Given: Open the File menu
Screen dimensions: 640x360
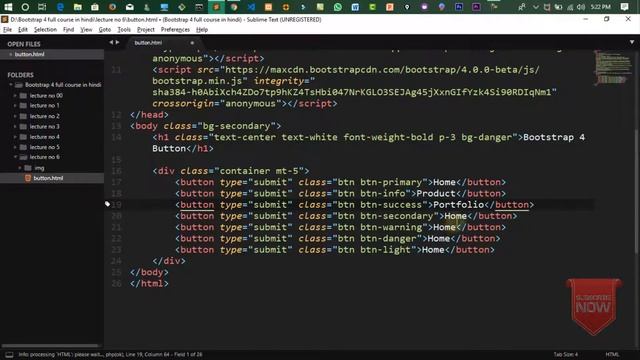Looking at the screenshot, I should [7, 29].
